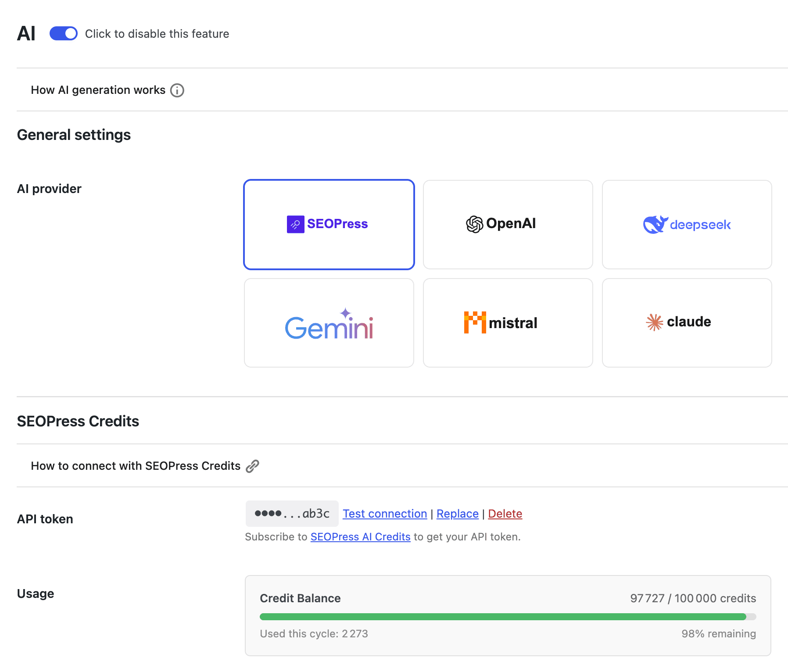Delete the API token via red link
Image resolution: width=788 pixels, height=672 pixels.
505,514
